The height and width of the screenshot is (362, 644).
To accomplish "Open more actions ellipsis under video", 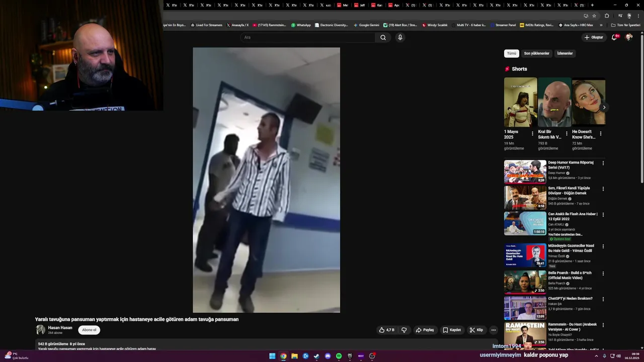I will tap(494, 330).
